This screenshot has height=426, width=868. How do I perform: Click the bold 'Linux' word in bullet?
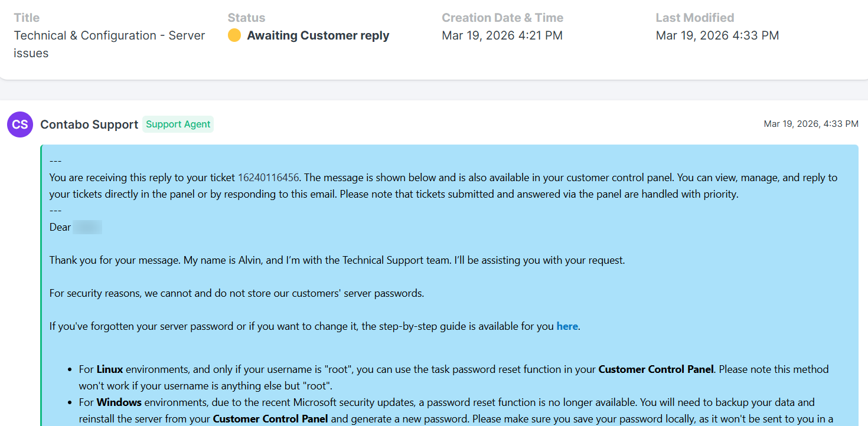tap(110, 369)
